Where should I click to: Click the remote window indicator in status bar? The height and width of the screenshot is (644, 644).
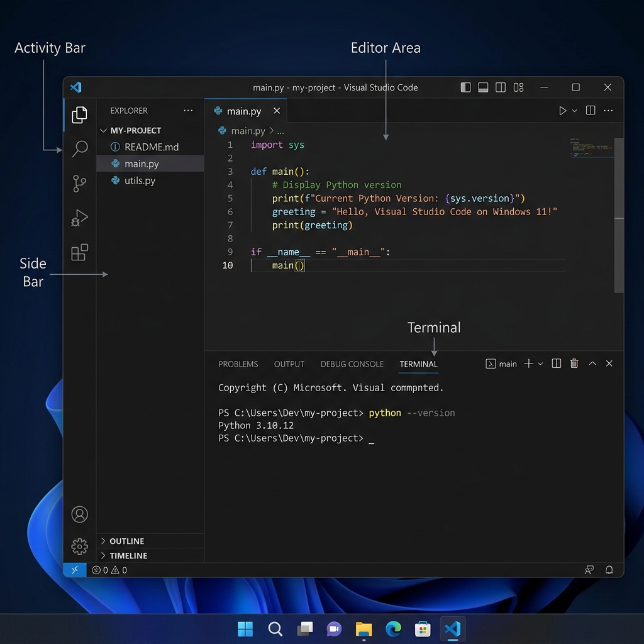(75, 570)
